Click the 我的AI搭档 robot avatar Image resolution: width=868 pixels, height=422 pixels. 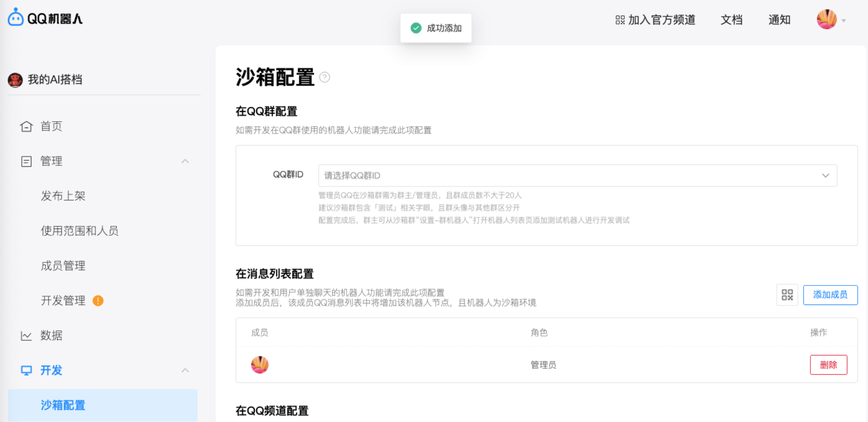click(15, 79)
